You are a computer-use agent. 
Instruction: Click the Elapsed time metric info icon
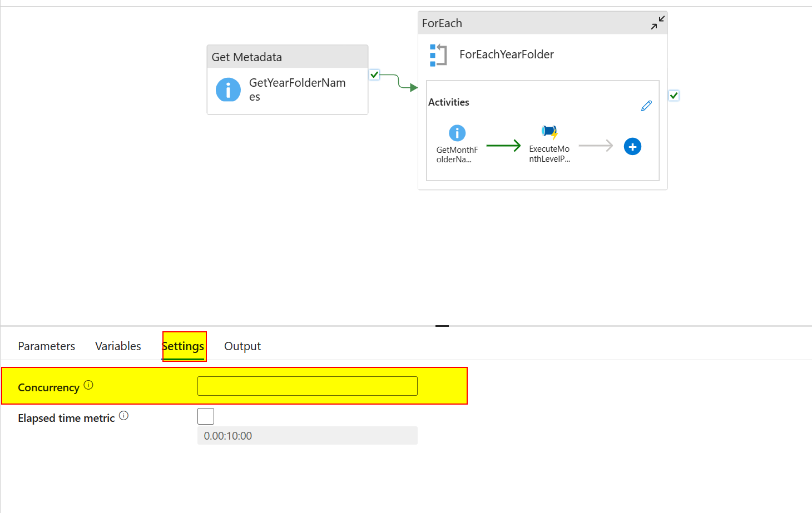[124, 415]
